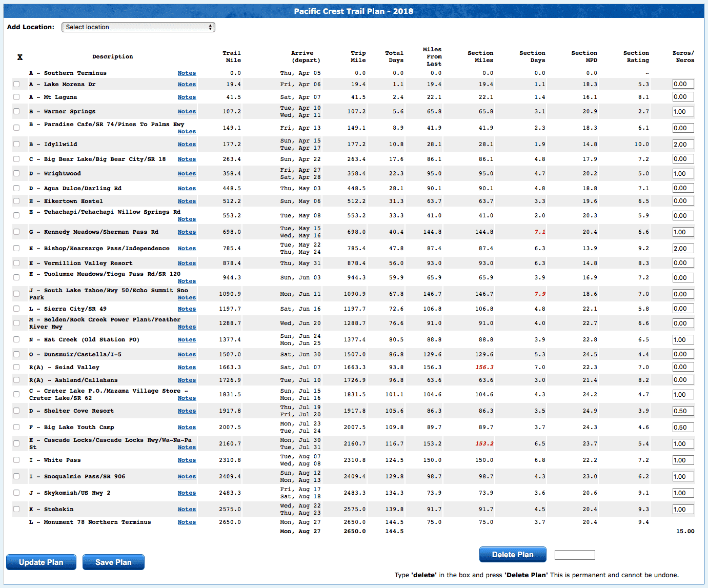The width and height of the screenshot is (708, 588).
Task: Click the Section Rating column header
Action: point(636,56)
